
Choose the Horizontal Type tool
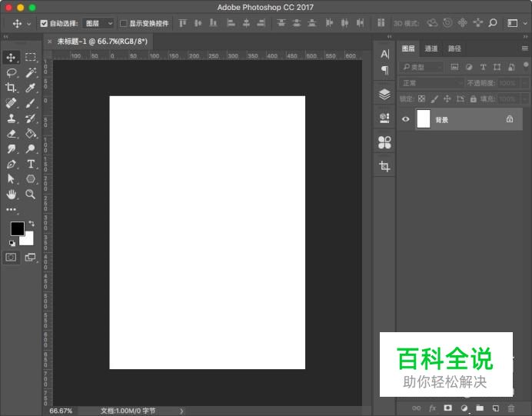click(x=31, y=164)
